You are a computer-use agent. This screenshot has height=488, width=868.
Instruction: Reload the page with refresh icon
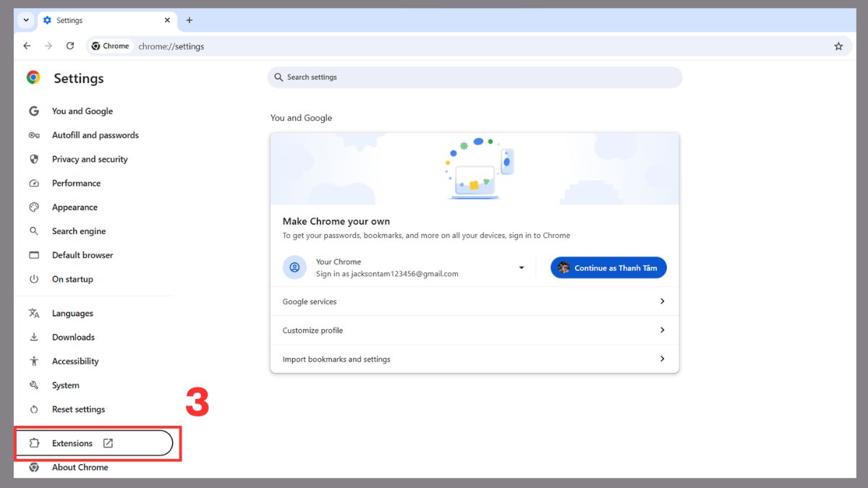coord(70,46)
